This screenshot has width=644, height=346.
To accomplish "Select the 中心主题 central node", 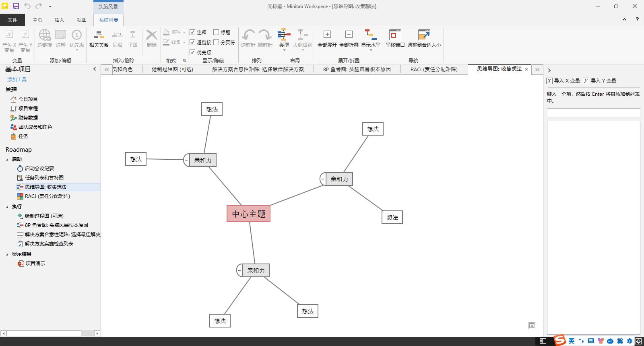I will tap(248, 214).
